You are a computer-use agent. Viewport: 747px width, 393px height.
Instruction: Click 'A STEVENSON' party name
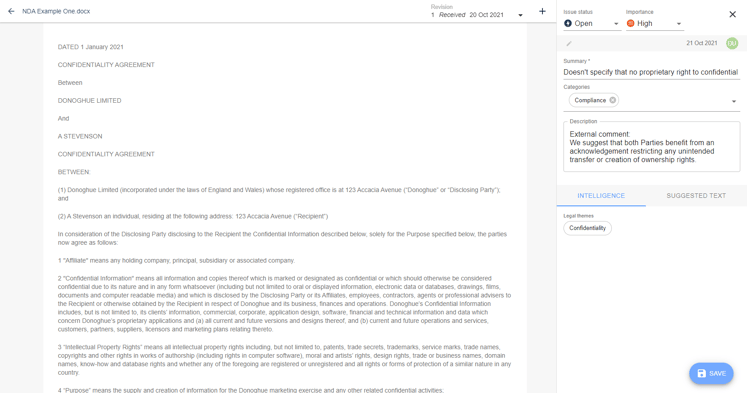click(x=80, y=136)
